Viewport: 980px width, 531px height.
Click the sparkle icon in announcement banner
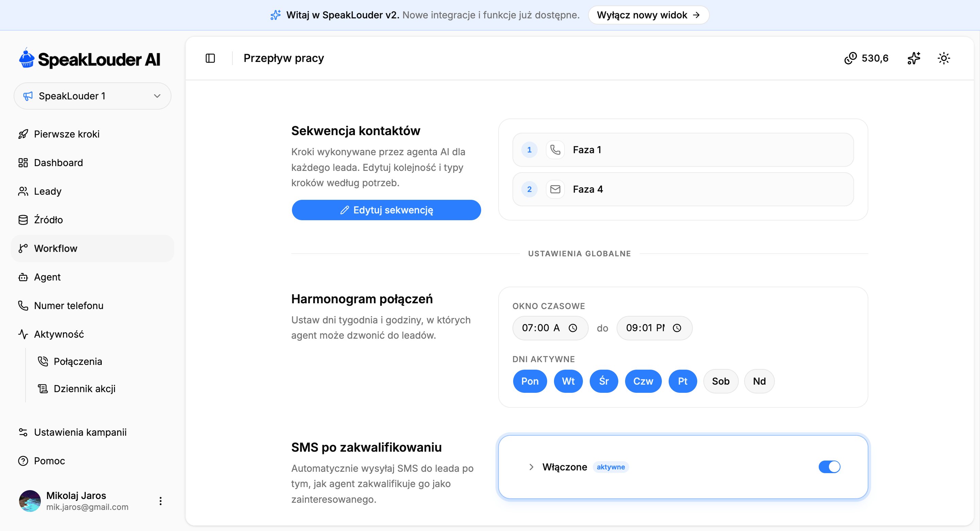[275, 15]
